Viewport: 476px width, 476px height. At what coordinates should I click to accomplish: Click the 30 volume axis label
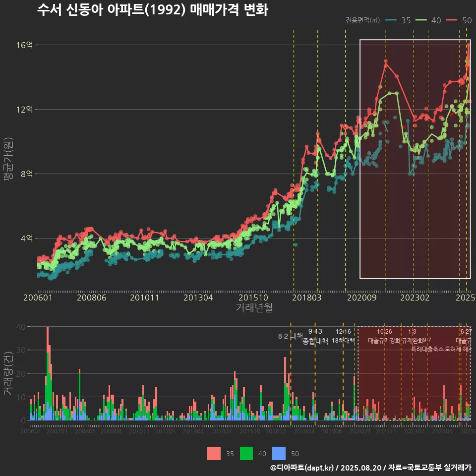21,350
